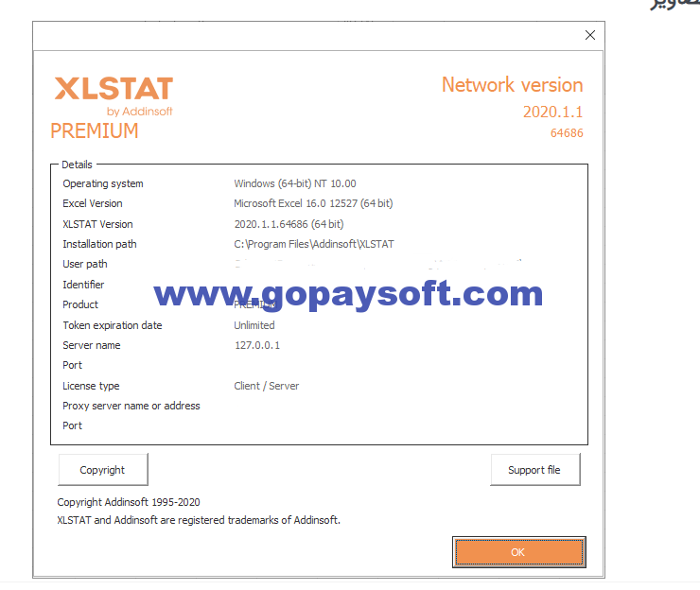The image size is (700, 590).
Task: Select 'C:\Program Files\Addinsoft\XLSTAT' path value
Action: 314,244
